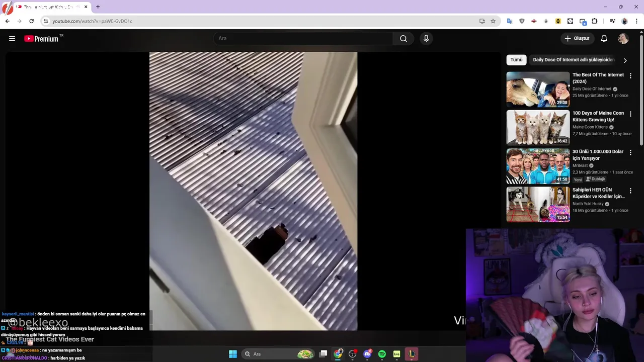Open the green Live app on taskbar
Image resolution: width=644 pixels, height=362 pixels.
click(x=396, y=354)
